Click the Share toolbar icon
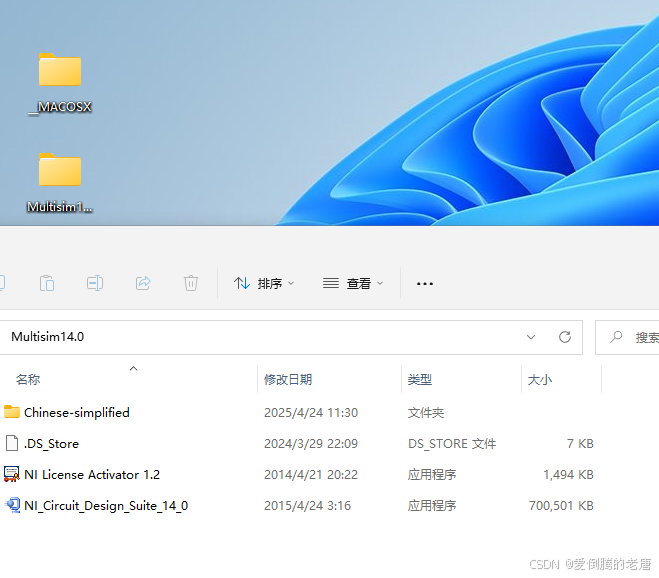 click(143, 283)
